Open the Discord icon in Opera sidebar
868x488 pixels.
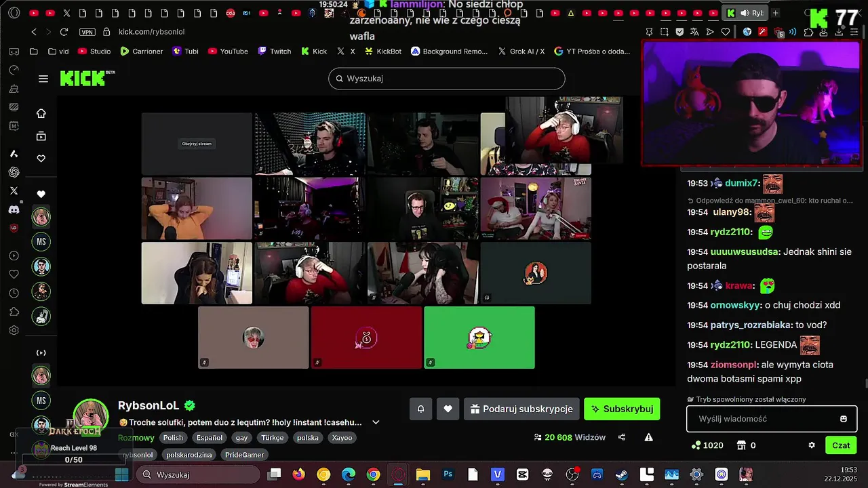point(14,210)
